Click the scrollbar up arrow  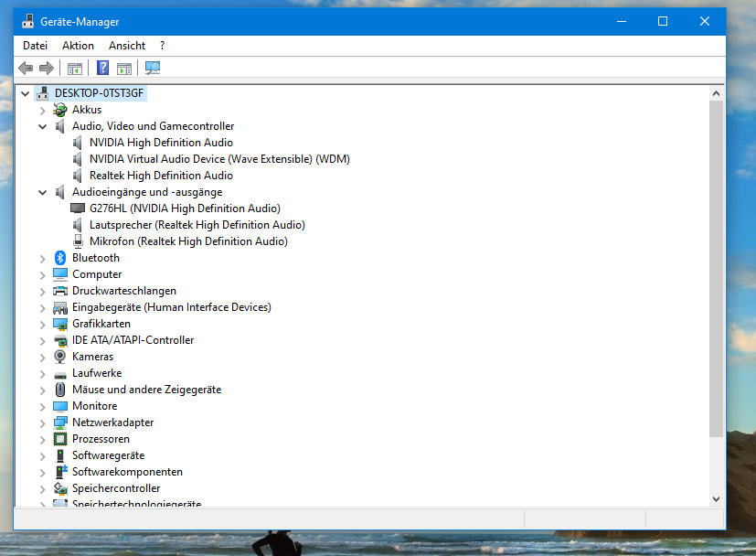pos(716,93)
